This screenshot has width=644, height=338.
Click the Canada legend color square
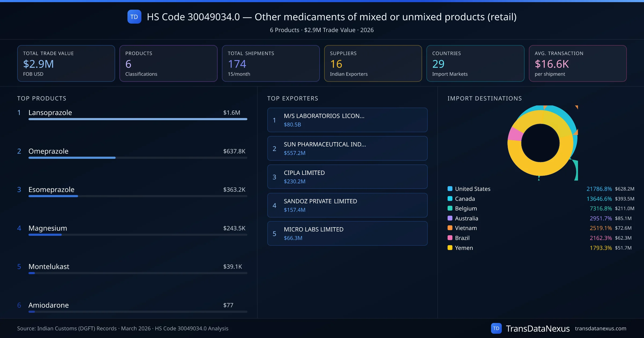[x=450, y=199]
